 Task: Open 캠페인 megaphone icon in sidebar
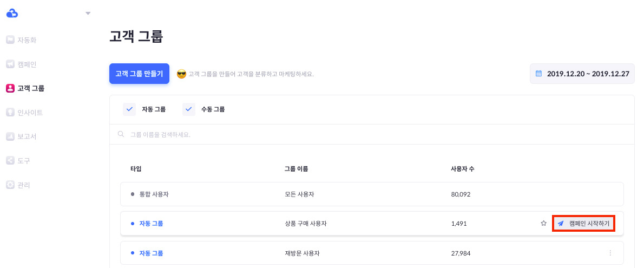(x=10, y=64)
